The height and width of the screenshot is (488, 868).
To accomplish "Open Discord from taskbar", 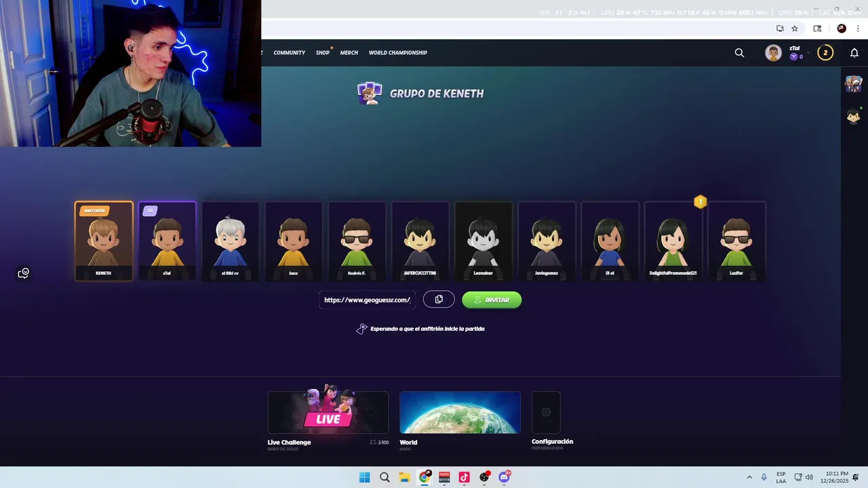I will pos(504,477).
